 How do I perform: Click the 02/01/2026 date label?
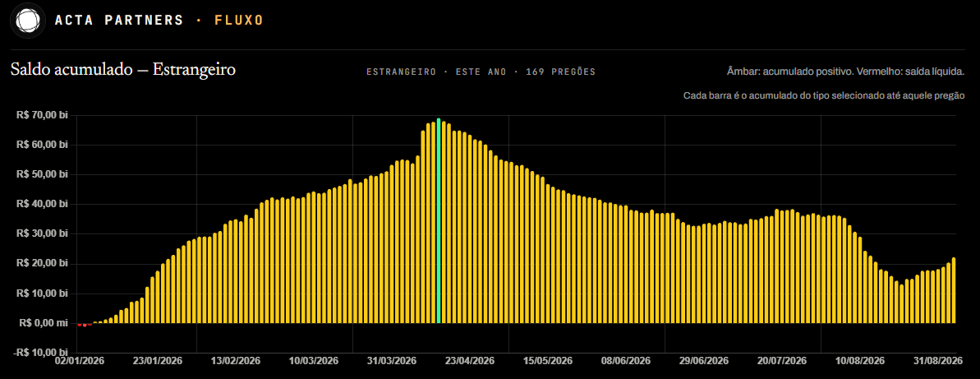pyautogui.click(x=80, y=362)
